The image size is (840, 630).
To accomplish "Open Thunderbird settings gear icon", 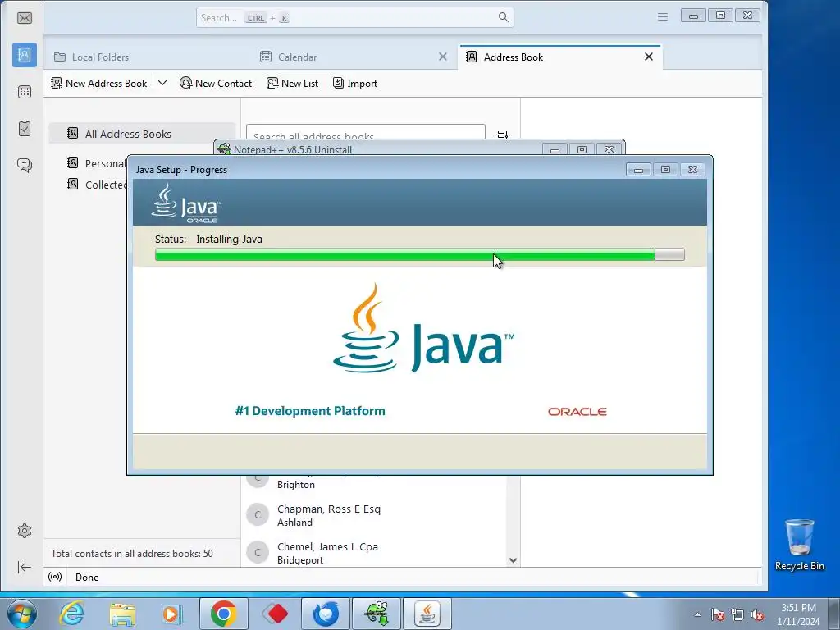I will [x=25, y=531].
